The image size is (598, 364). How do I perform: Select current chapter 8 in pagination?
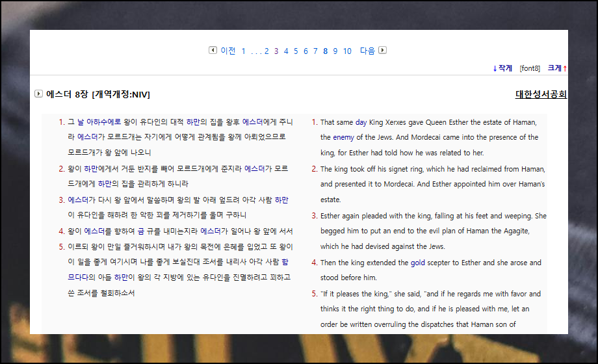point(325,51)
